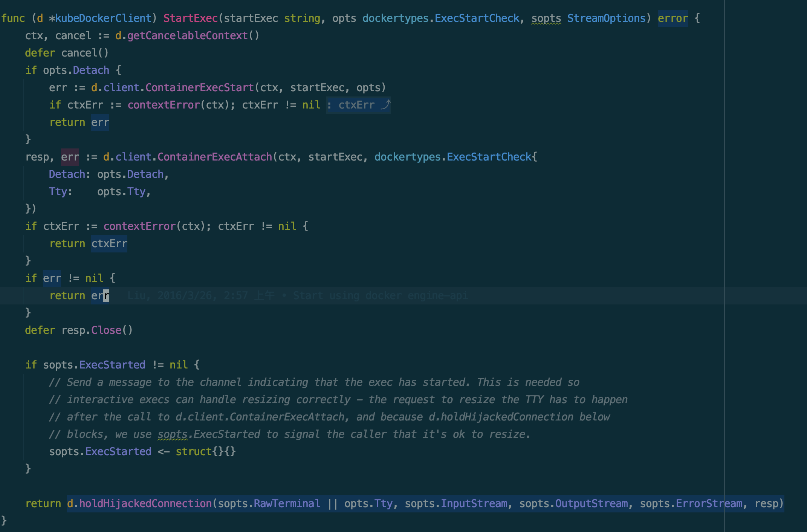Click the getCancelableContext method call
Screen dimensions: 807x532
(x=187, y=35)
